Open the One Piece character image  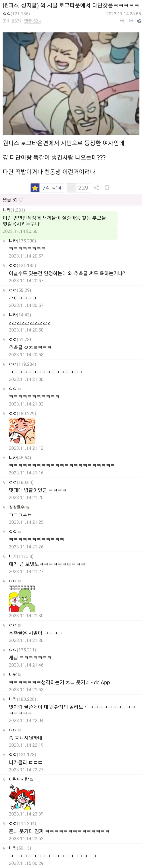click(71, 84)
